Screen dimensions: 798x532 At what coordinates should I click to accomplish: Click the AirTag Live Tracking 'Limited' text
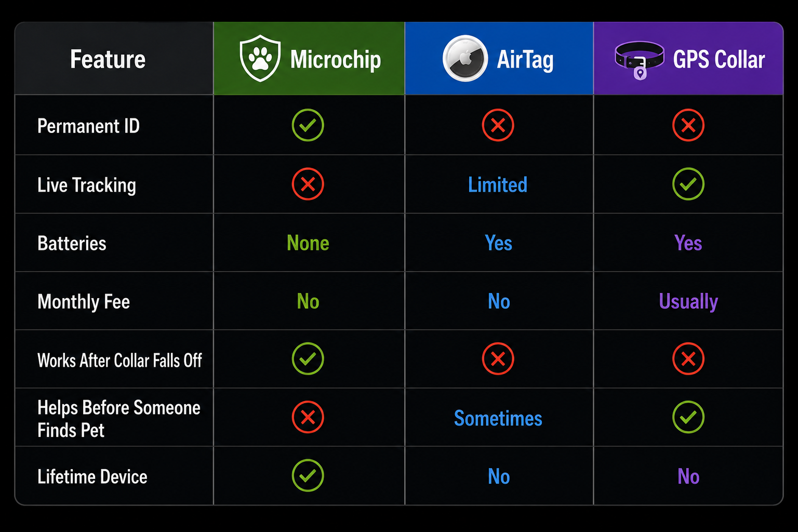click(498, 185)
